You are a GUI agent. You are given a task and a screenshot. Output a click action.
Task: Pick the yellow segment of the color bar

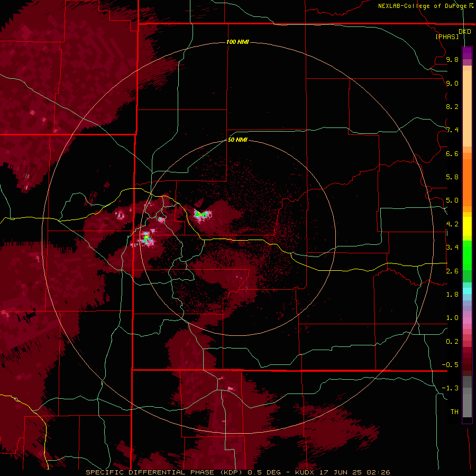tap(467, 226)
